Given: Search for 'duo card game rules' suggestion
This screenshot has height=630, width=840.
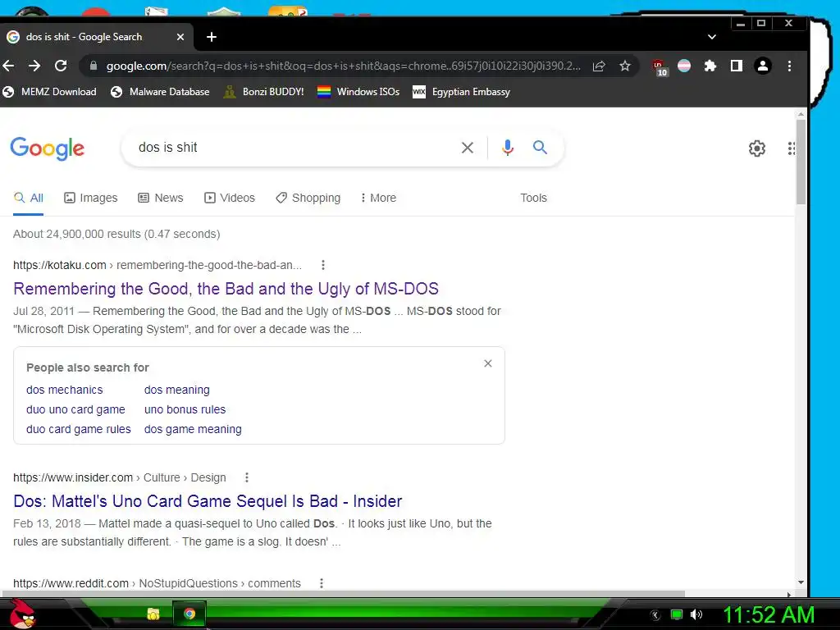Looking at the screenshot, I should [x=79, y=429].
